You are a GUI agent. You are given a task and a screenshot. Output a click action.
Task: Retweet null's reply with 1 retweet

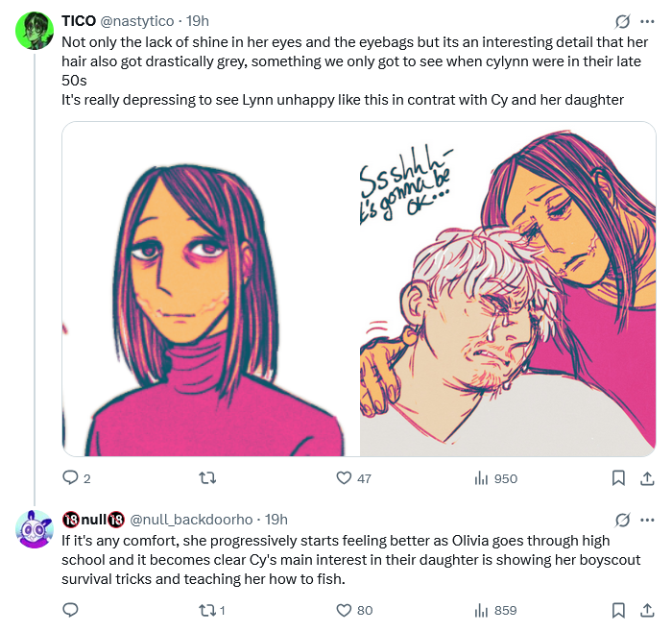coord(212,610)
